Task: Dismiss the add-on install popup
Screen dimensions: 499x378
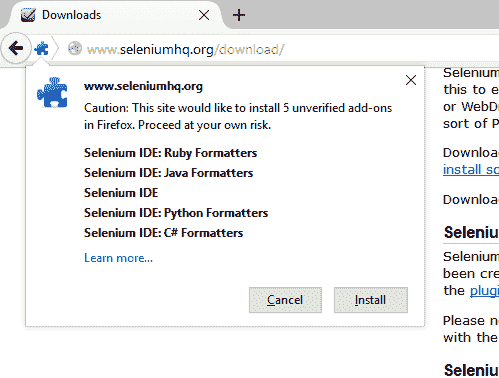Action: tap(411, 80)
